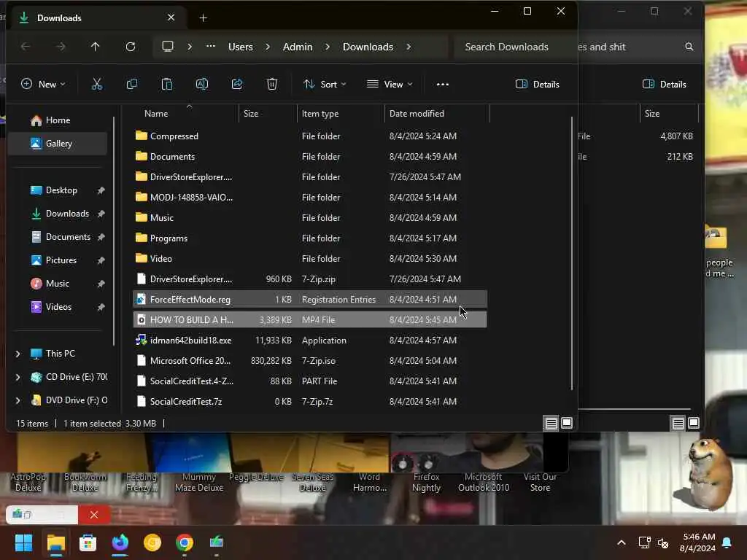Open the New dropdown menu

tap(43, 85)
